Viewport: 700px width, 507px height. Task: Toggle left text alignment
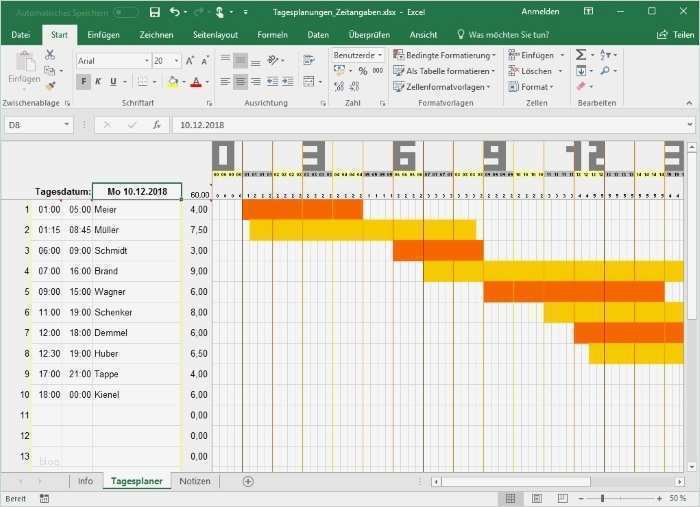(225, 81)
